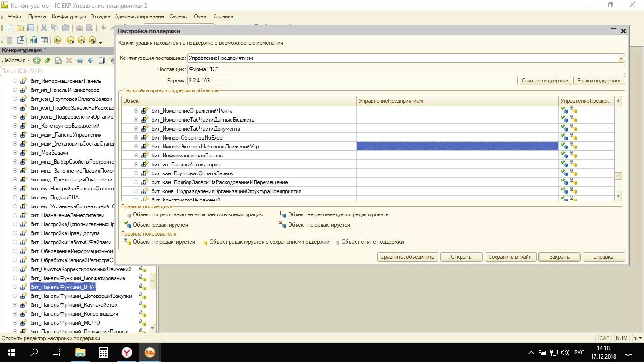Click the vendor rule icon for бит_ИнформационнаяПанель row

pos(564,156)
